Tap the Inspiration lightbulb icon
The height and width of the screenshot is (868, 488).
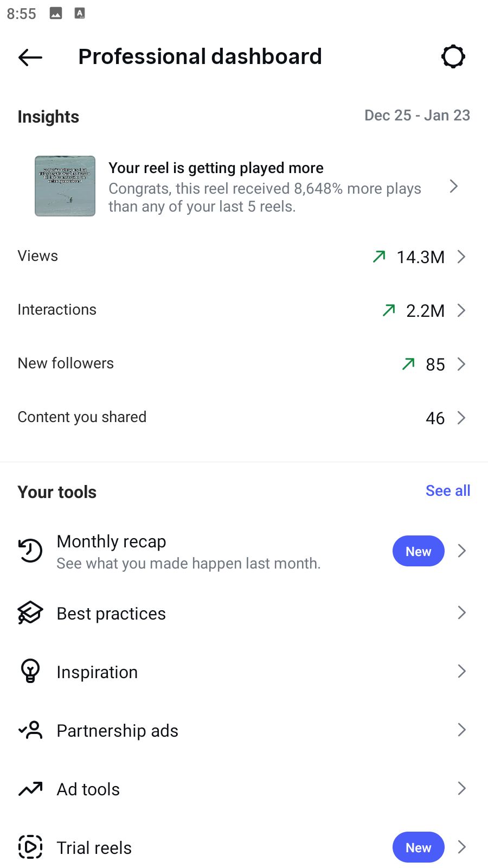(30, 671)
